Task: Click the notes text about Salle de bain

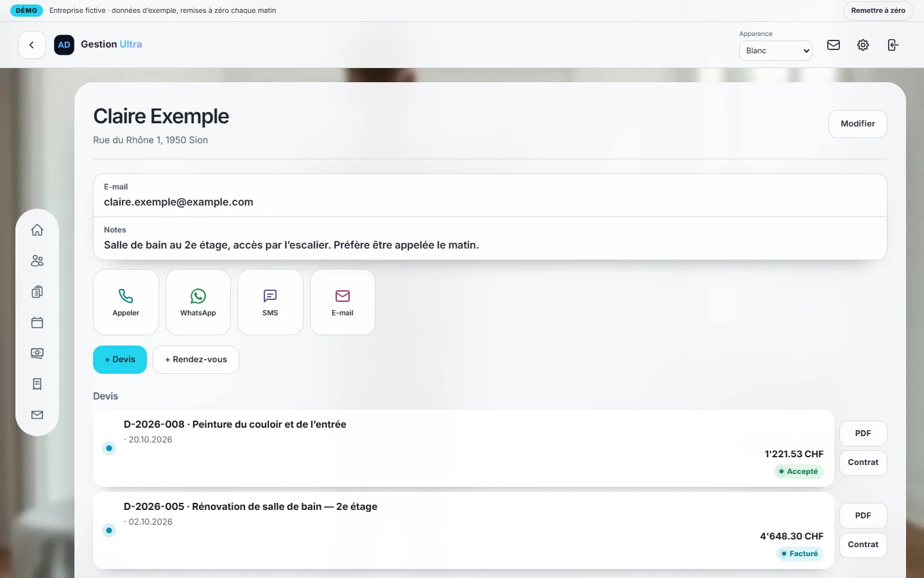Action: point(291,245)
